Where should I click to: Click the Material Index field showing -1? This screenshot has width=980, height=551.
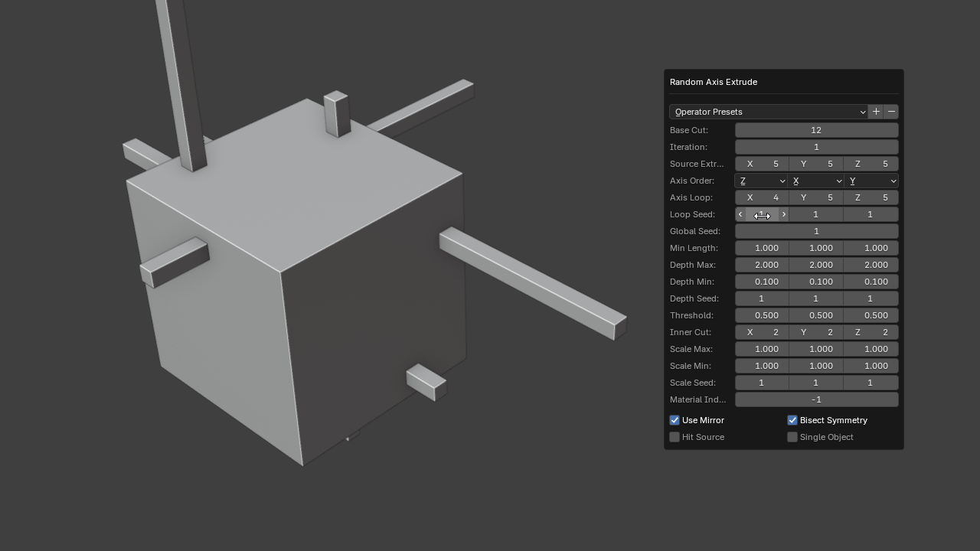(x=816, y=399)
